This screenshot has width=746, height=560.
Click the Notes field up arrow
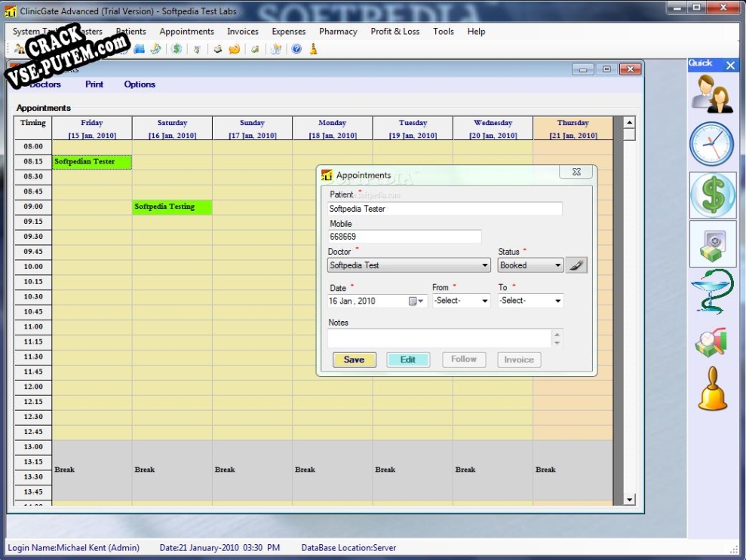(x=557, y=335)
